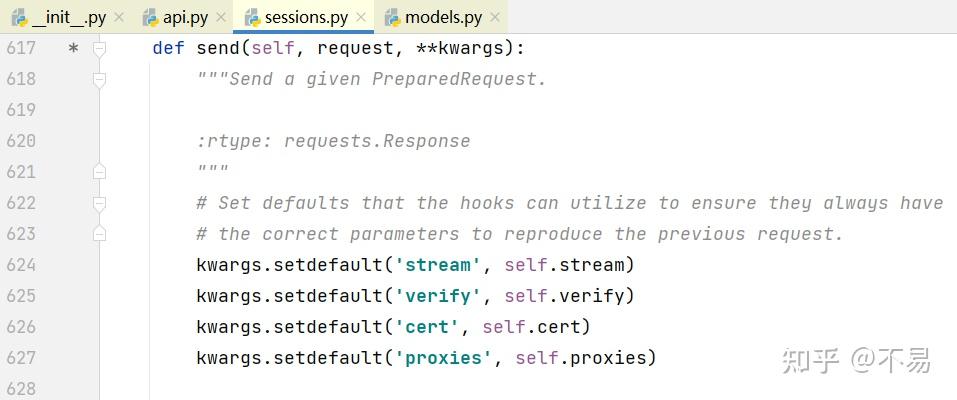
Task: Click the fold marker on line 623
Action: click(x=99, y=234)
